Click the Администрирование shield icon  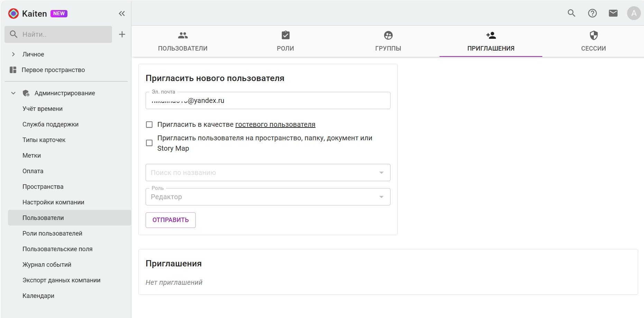[x=26, y=93]
